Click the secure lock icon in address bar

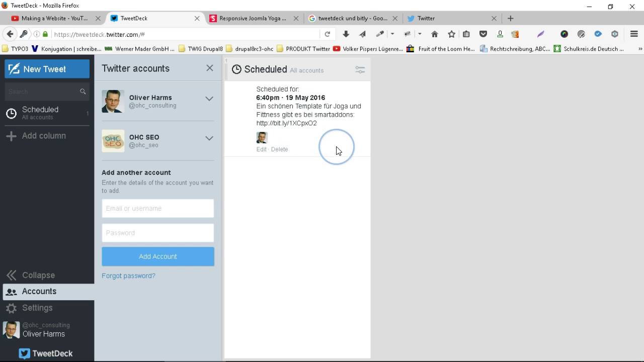(x=45, y=34)
